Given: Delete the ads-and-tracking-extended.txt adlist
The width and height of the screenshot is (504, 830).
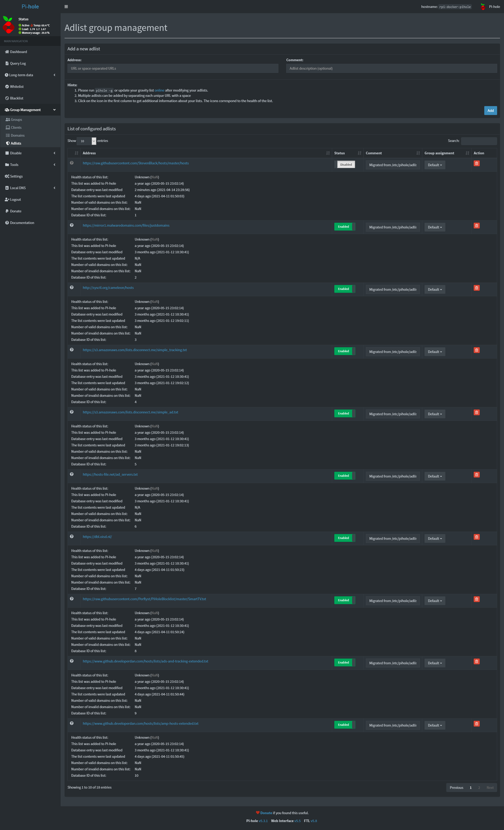Looking at the screenshot, I should (476, 662).
